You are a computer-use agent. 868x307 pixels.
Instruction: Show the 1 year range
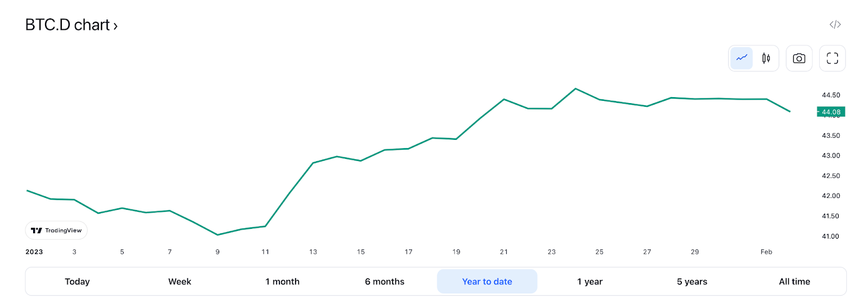pyautogui.click(x=590, y=282)
